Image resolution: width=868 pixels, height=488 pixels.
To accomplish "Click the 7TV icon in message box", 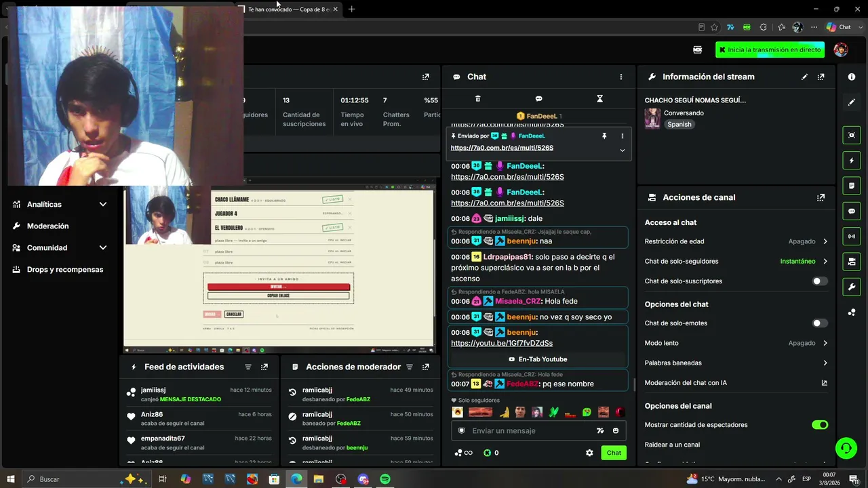I will (600, 431).
